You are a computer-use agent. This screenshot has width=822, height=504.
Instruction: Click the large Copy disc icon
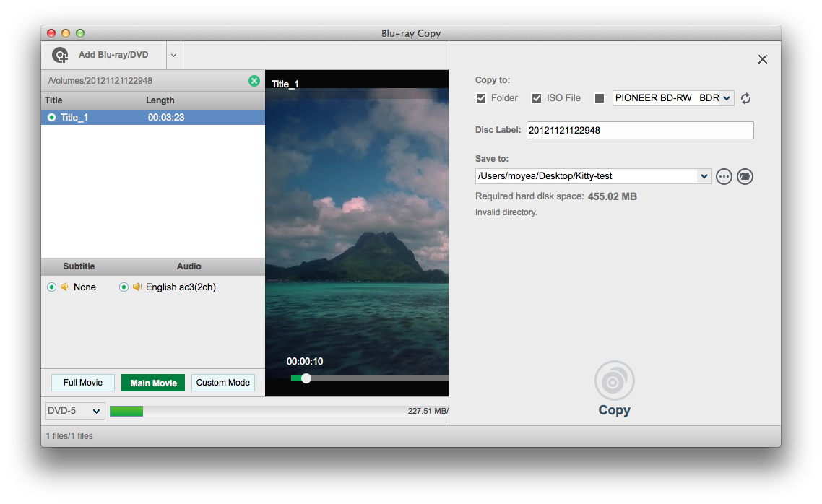click(614, 381)
